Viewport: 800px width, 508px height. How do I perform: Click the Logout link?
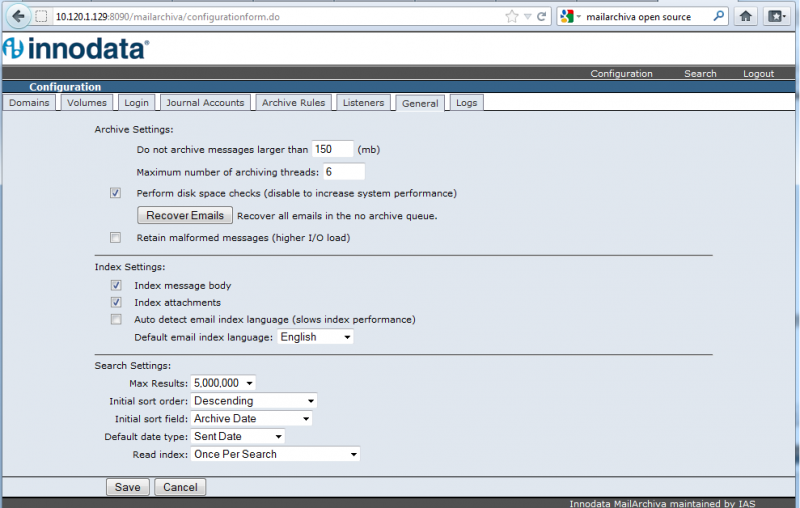758,73
